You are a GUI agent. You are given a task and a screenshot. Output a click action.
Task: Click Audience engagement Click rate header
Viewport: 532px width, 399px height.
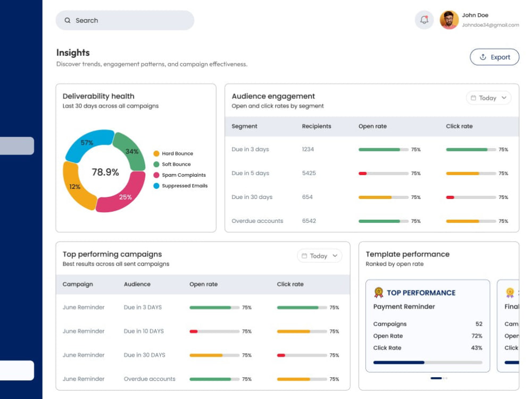click(x=459, y=126)
